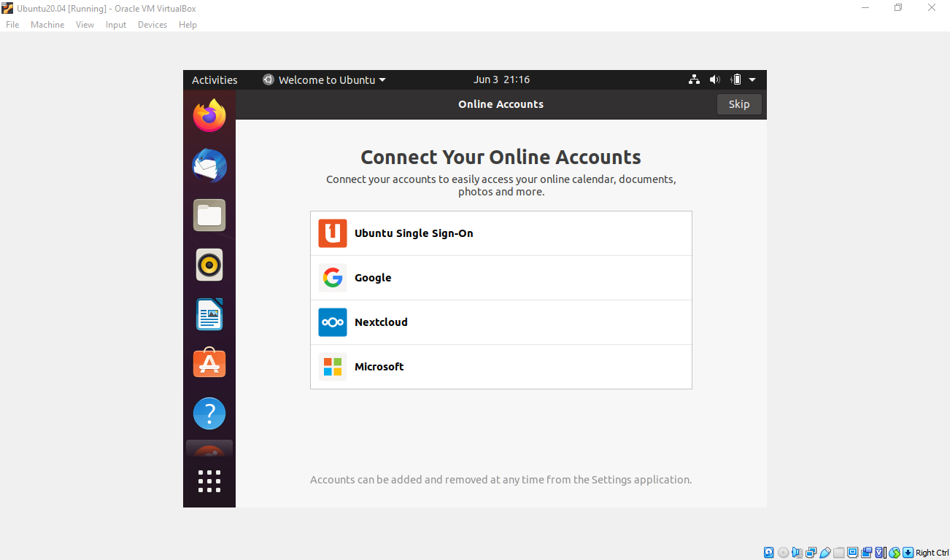Click VirtualBox optical disk status icon

[x=783, y=553]
